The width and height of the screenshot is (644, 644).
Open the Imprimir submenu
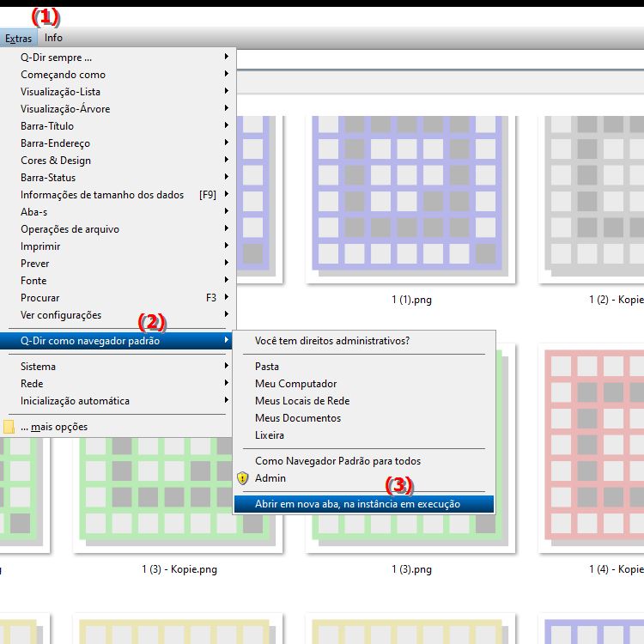point(118,246)
